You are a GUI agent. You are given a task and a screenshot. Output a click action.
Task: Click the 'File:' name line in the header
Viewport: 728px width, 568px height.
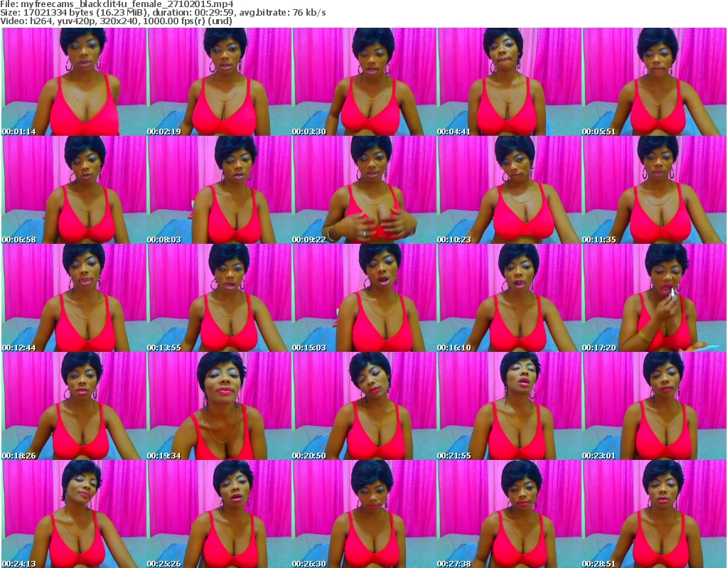coord(117,4)
